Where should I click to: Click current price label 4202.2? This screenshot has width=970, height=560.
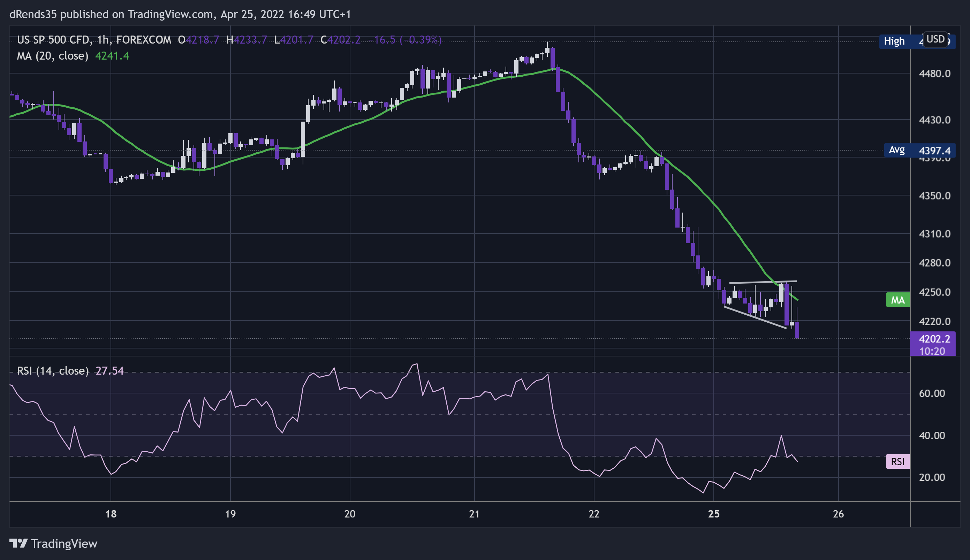coord(934,339)
